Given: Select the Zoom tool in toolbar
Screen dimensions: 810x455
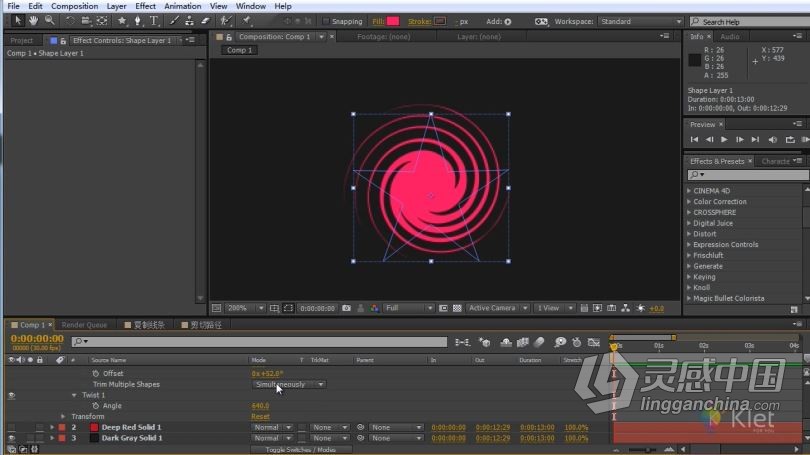Looking at the screenshot, I should point(50,21).
